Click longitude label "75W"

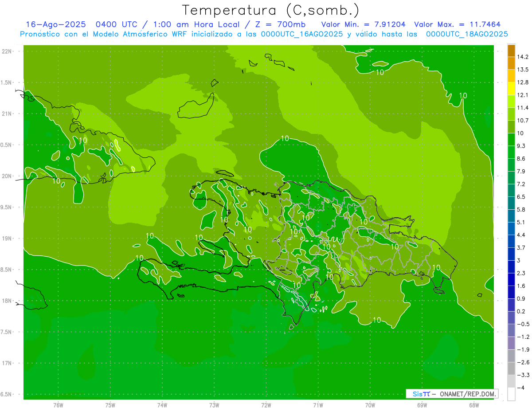pyautogui.click(x=110, y=405)
